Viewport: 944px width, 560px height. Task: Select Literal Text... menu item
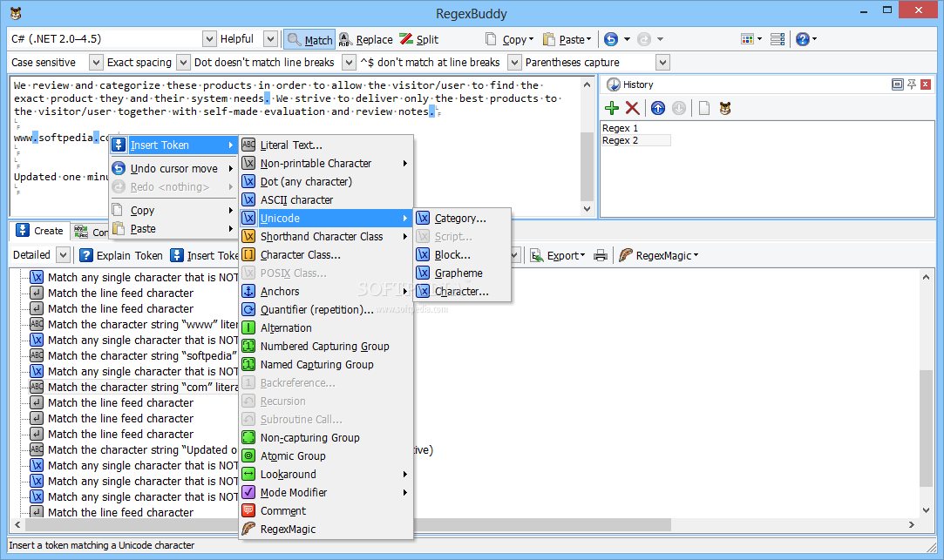pos(326,145)
